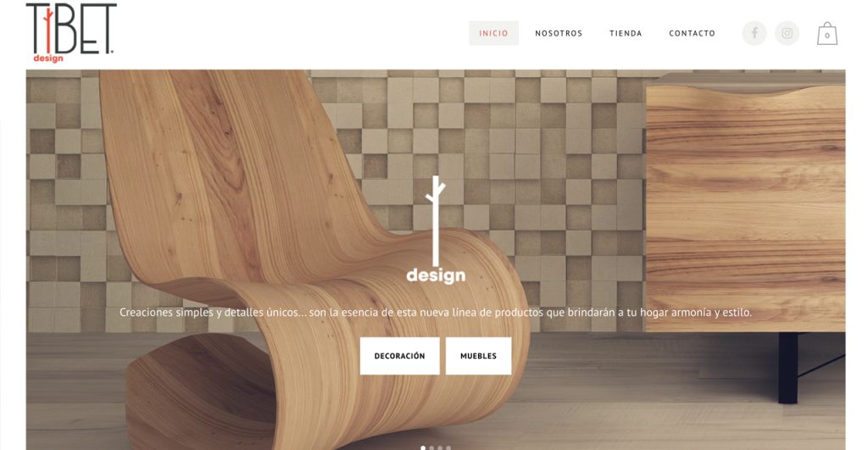Screen dimensions: 868x450
Task: Jump to the fourth slide dot
Action: (x=448, y=447)
